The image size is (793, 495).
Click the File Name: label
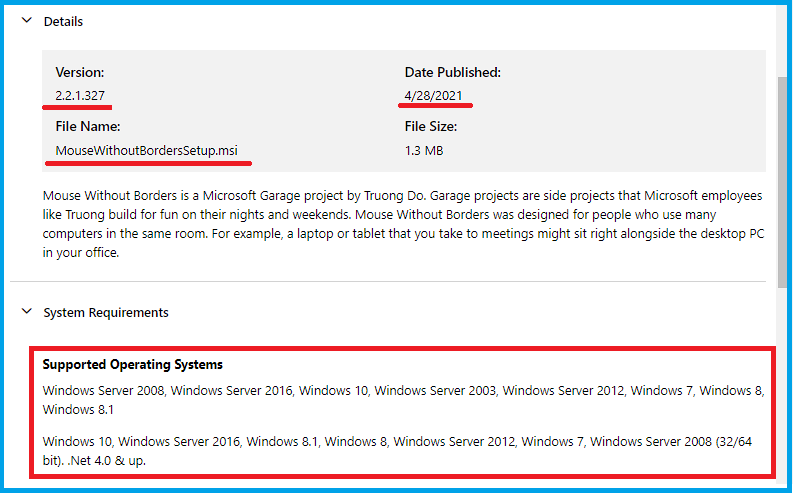pos(88,126)
